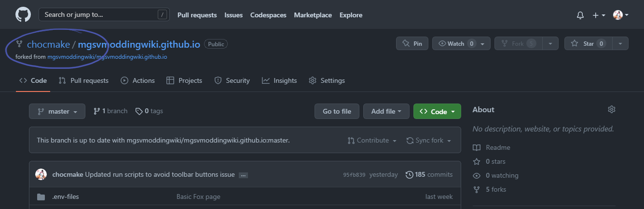Open the notifications bell
This screenshot has height=209, width=644.
(x=580, y=15)
